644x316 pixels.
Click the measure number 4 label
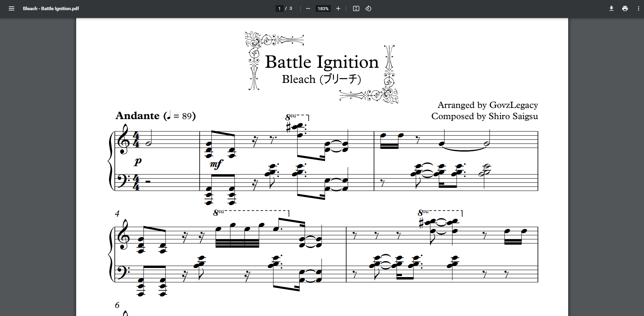click(x=117, y=213)
